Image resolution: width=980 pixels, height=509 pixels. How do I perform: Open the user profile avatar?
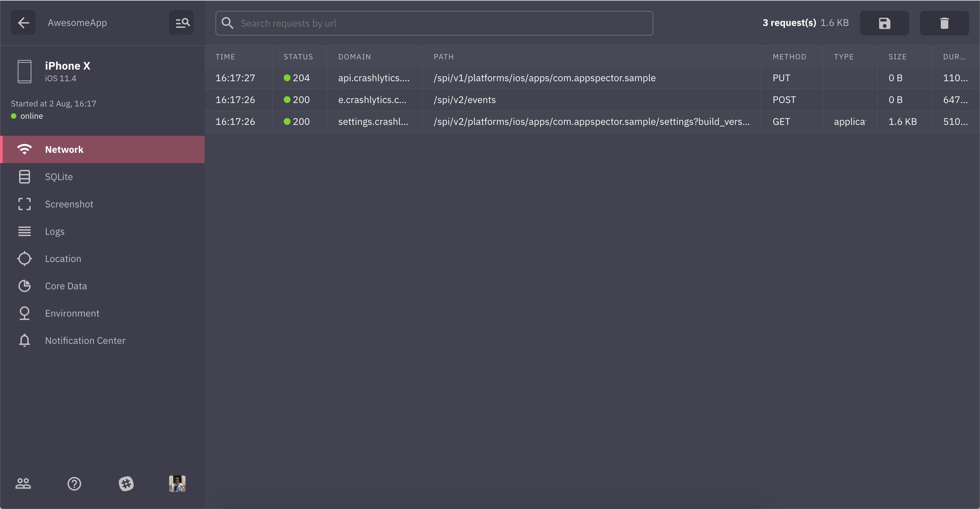click(x=177, y=483)
